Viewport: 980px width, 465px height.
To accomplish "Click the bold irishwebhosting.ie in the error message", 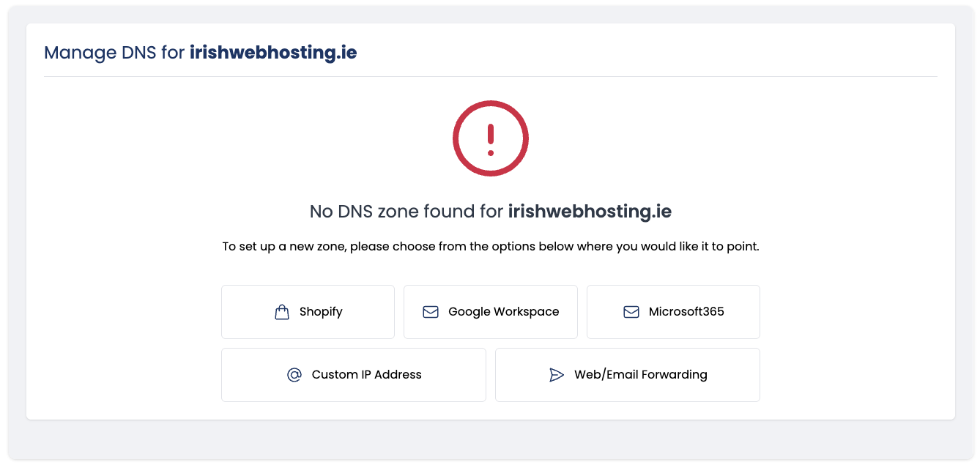I will coord(590,212).
